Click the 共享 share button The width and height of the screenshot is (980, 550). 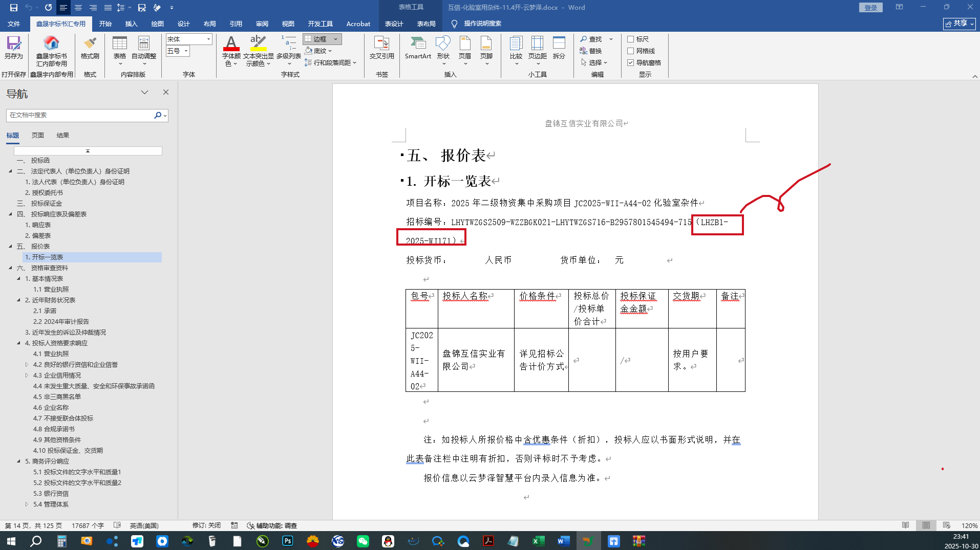pyautogui.click(x=959, y=24)
